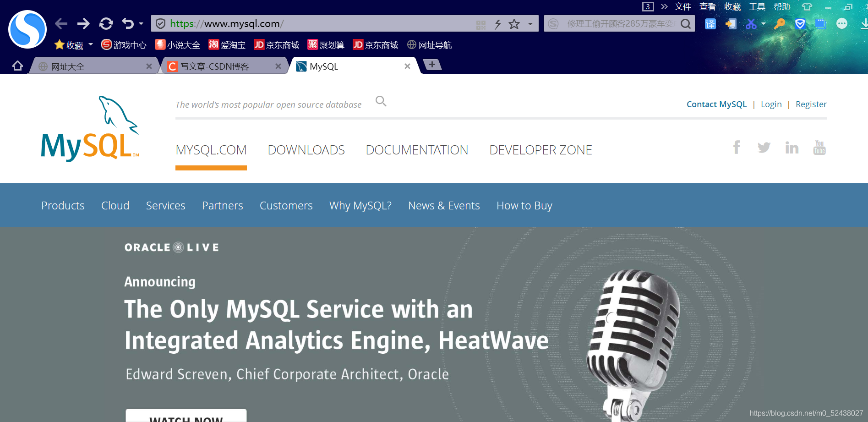Click the Sogou search box
868x422 pixels.
[619, 23]
